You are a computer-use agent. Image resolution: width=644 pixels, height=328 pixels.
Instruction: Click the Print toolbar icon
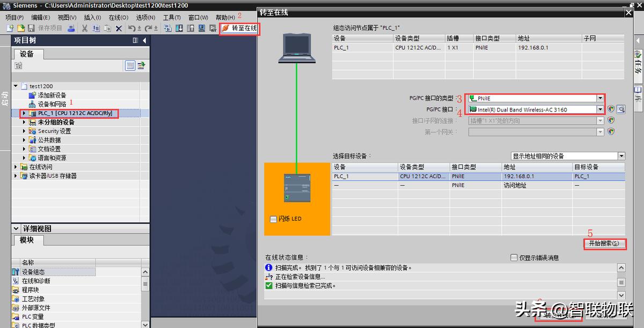click(72, 29)
